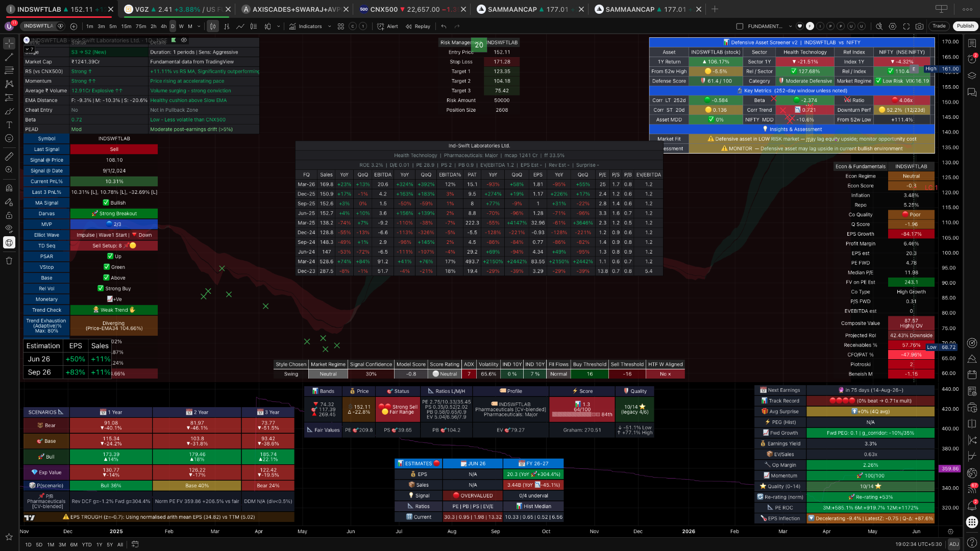Open the favorites star at bottom left
This screenshot has height=551, width=980.
[9, 537]
